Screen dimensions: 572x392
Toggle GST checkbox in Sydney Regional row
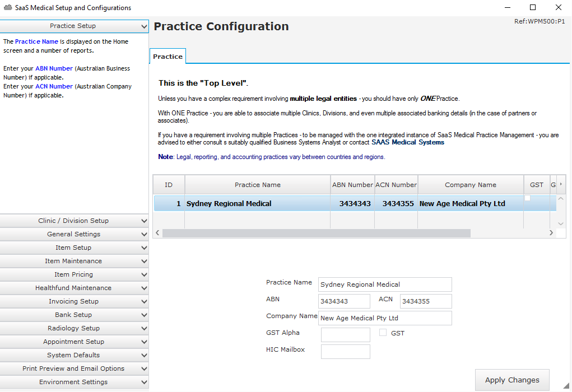pyautogui.click(x=528, y=198)
